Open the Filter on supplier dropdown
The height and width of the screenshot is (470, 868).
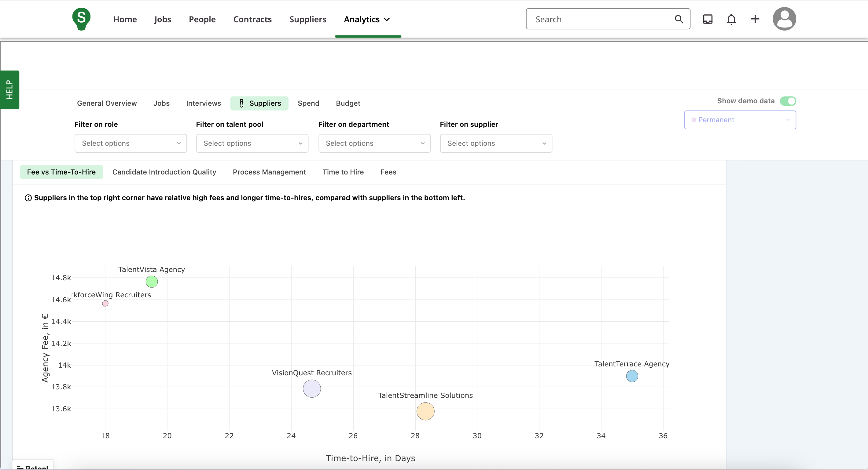click(496, 144)
